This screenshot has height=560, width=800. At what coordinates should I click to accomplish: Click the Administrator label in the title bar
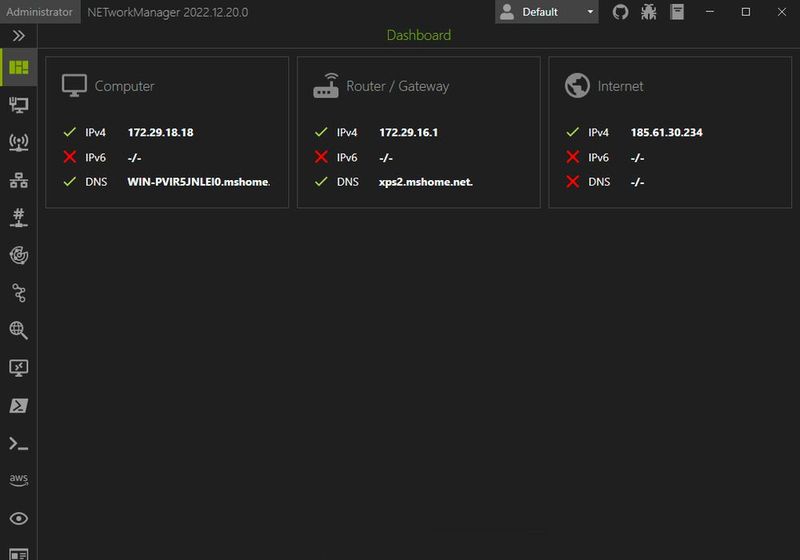(x=39, y=12)
